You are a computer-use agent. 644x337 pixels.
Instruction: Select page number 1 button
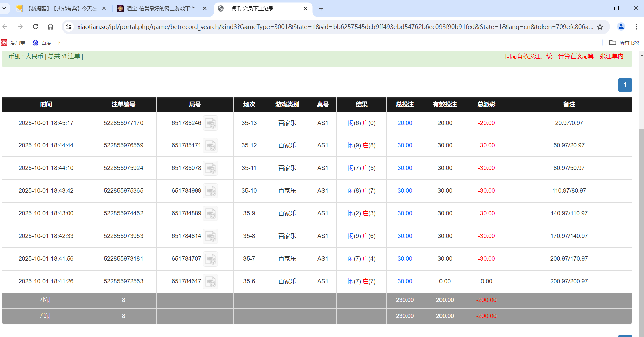(x=625, y=85)
